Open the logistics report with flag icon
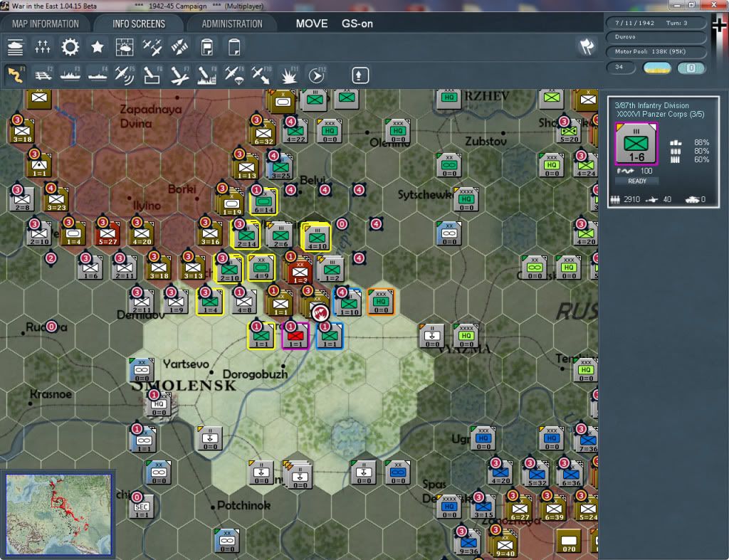 207,48
